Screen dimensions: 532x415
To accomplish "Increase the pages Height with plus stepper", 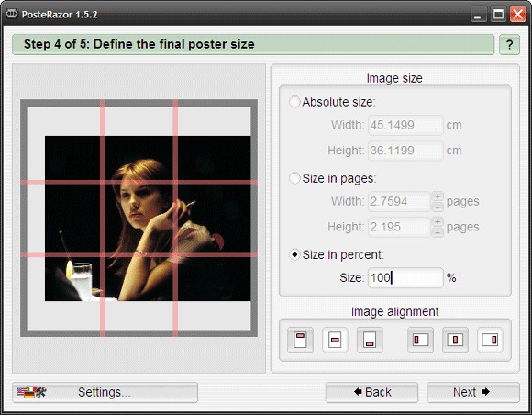I will pos(438,222).
